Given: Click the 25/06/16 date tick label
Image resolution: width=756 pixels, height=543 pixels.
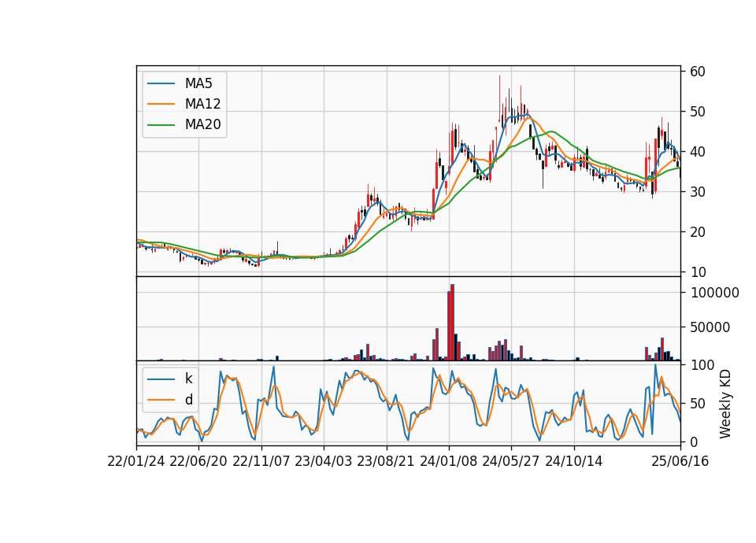Looking at the screenshot, I should click(x=680, y=461).
